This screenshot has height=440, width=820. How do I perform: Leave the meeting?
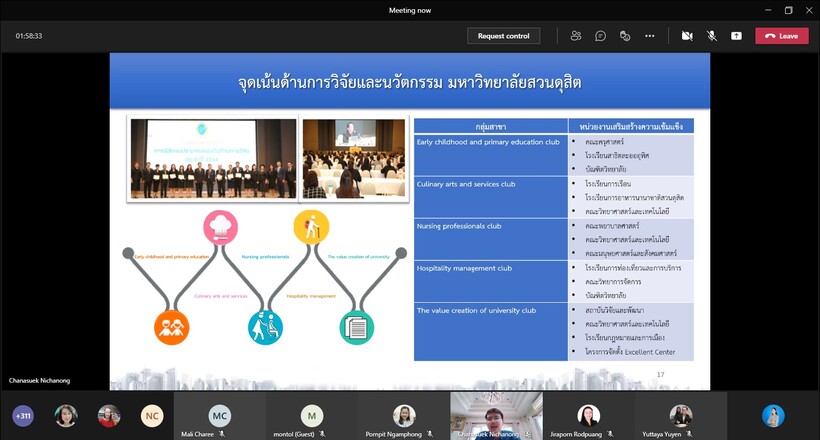click(x=781, y=36)
